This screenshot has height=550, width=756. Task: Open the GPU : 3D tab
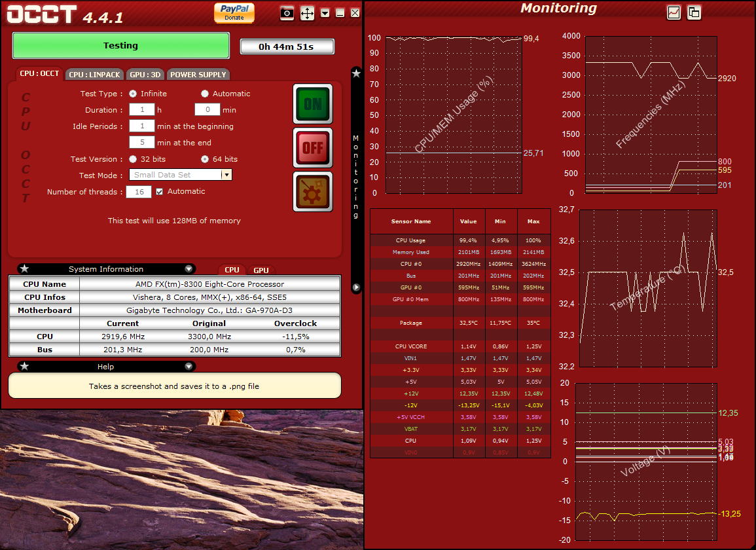145,74
